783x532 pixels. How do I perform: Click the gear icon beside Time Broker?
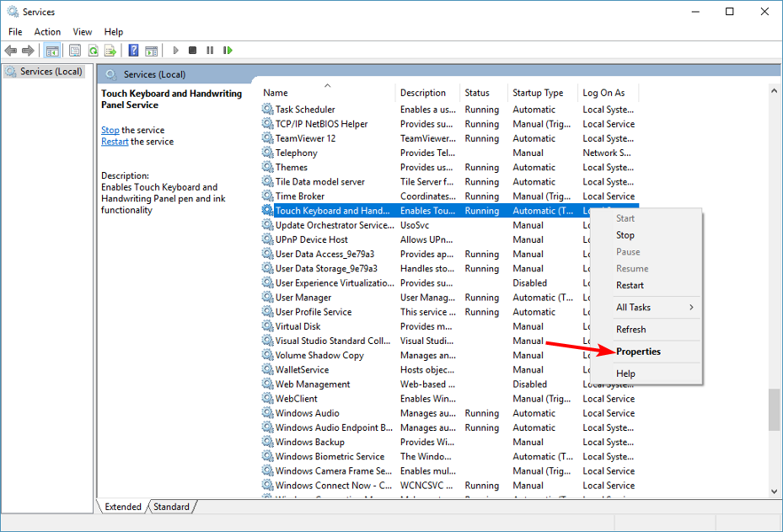(x=268, y=196)
